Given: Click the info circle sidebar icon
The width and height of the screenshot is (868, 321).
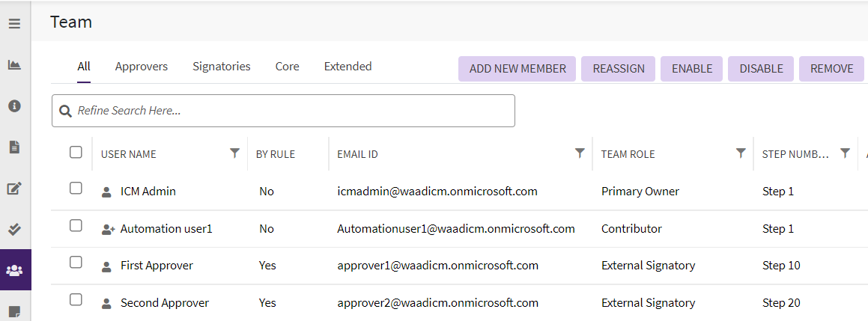Looking at the screenshot, I should point(14,106).
